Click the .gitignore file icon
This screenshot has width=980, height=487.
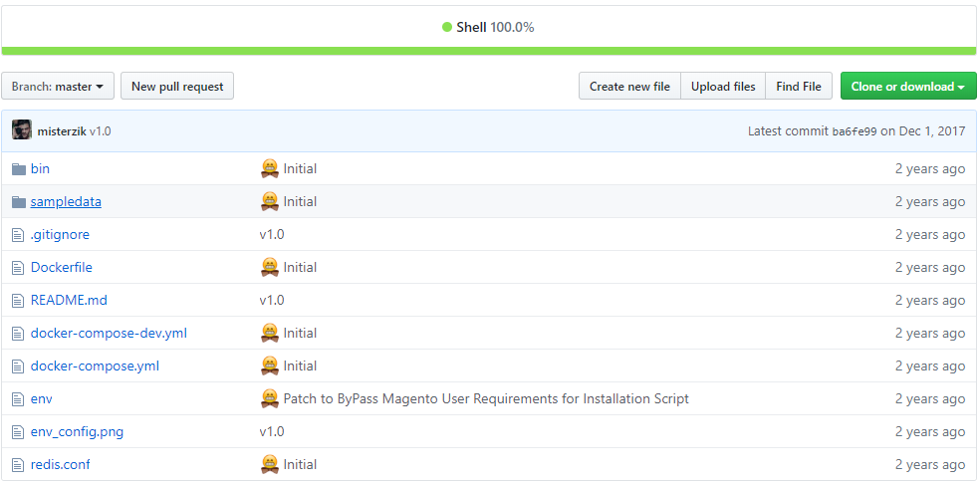[x=18, y=235]
